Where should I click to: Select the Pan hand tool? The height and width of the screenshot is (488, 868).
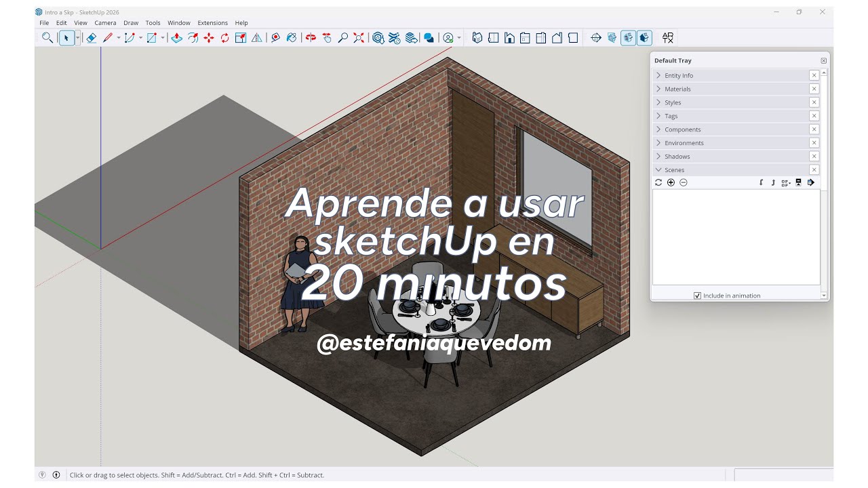pyautogui.click(x=327, y=38)
